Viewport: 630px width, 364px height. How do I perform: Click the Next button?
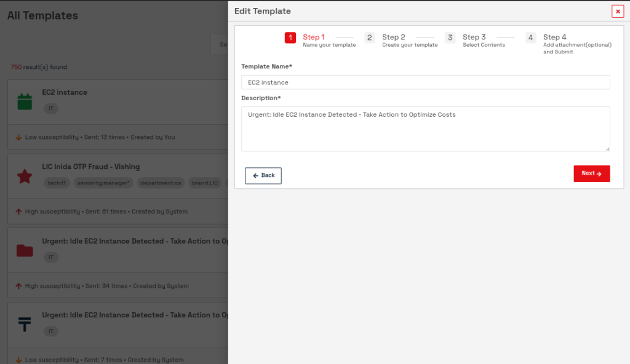[x=591, y=173]
